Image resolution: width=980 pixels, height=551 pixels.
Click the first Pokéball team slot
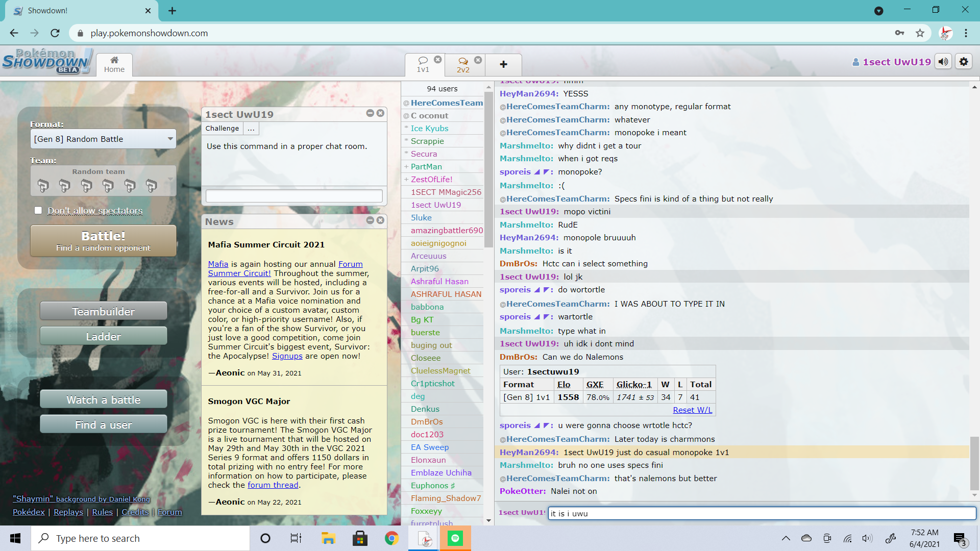click(43, 185)
